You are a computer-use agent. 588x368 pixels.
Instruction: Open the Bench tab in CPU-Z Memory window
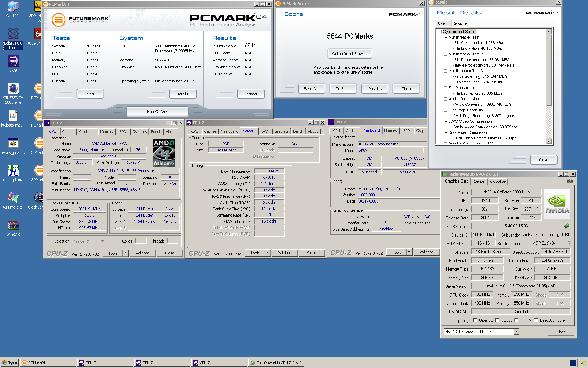tap(298, 131)
